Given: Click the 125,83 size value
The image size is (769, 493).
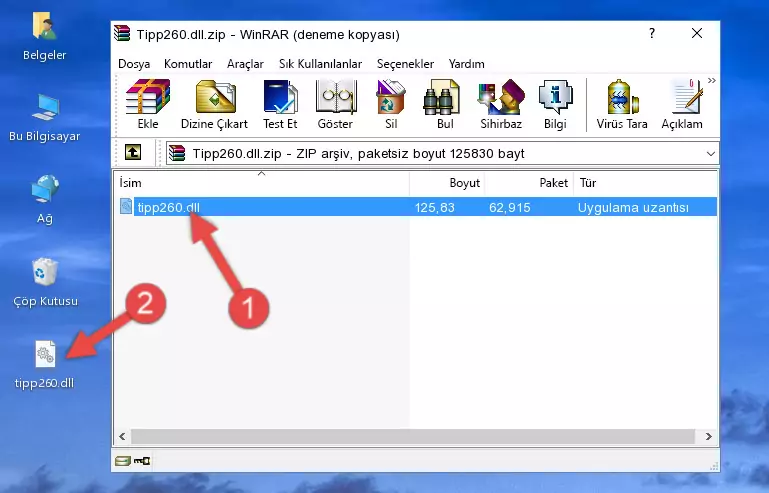Looking at the screenshot, I should click(x=435, y=208).
